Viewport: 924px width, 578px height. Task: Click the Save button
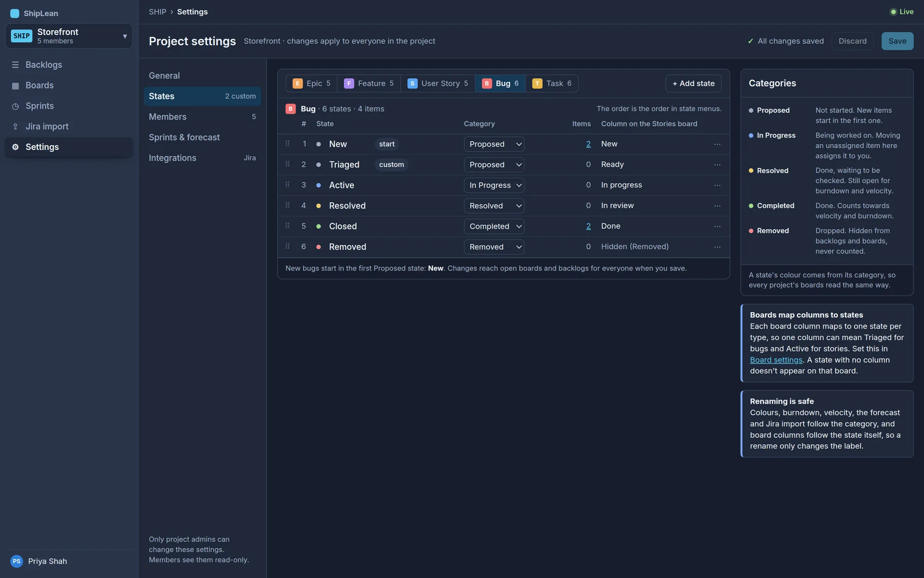[x=897, y=41]
